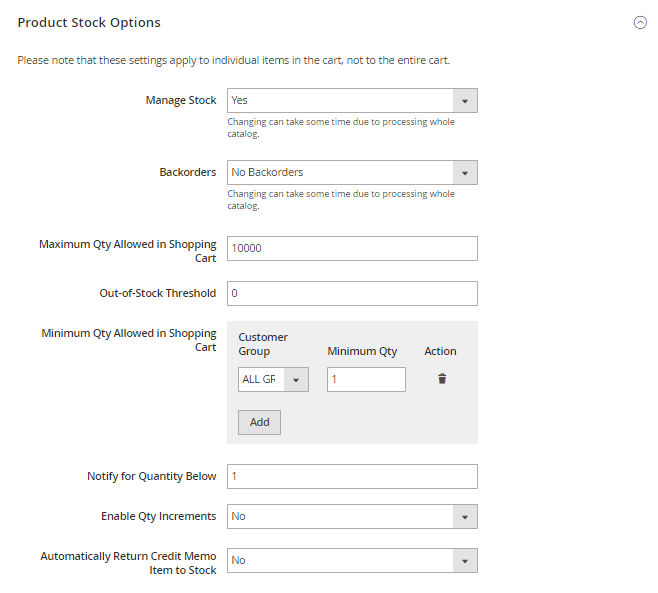Focus the Maximum Qty Allowed field

(352, 248)
